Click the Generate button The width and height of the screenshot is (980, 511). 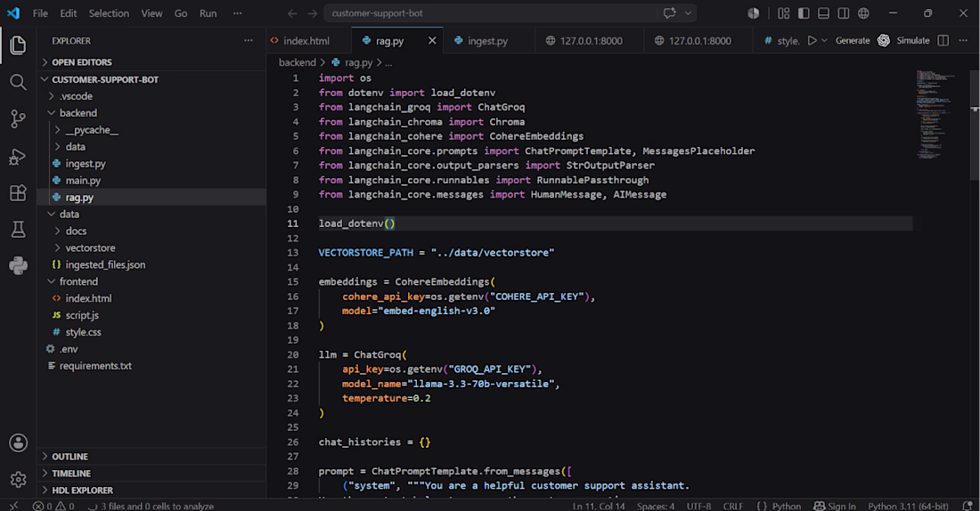[x=853, y=41]
